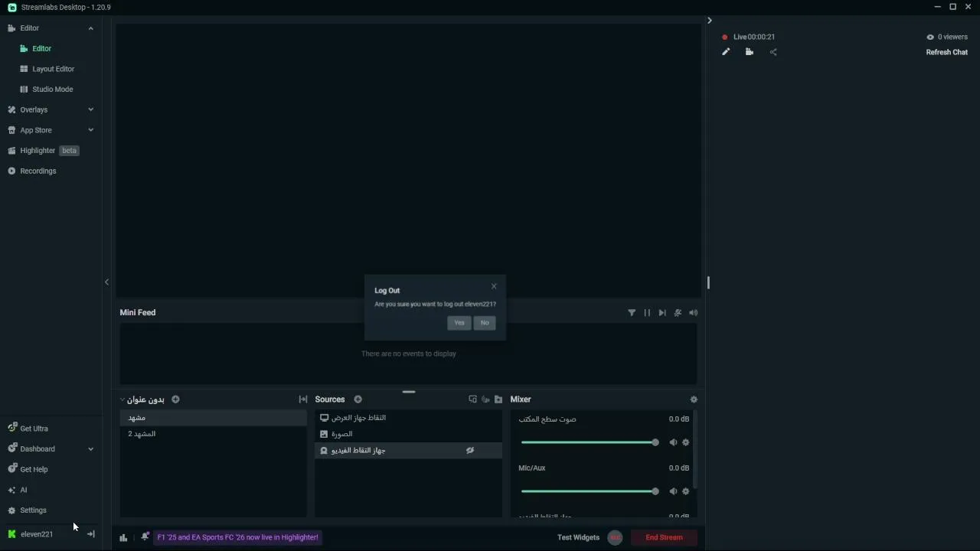Open the scene transitions icon
Image resolution: width=980 pixels, height=551 pixels.
pos(303,399)
